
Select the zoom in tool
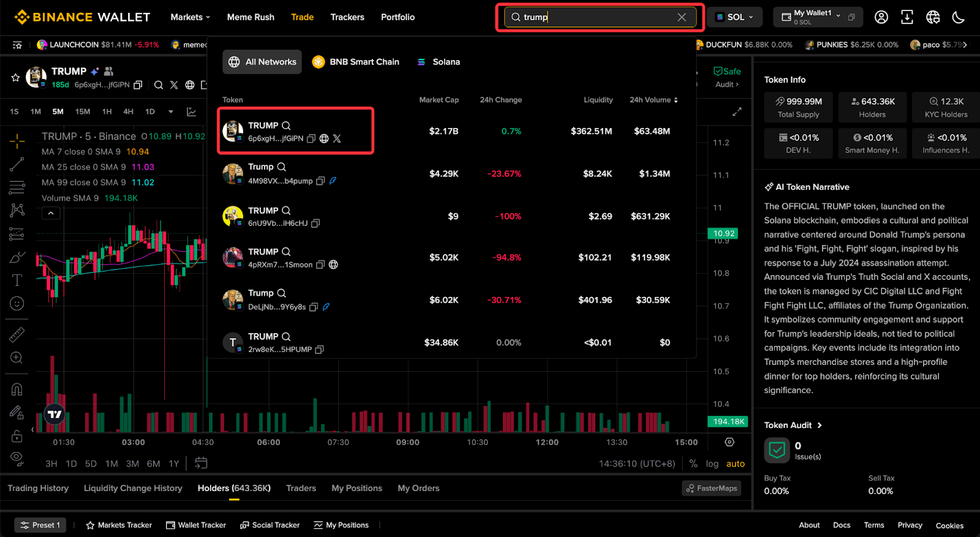[x=17, y=358]
